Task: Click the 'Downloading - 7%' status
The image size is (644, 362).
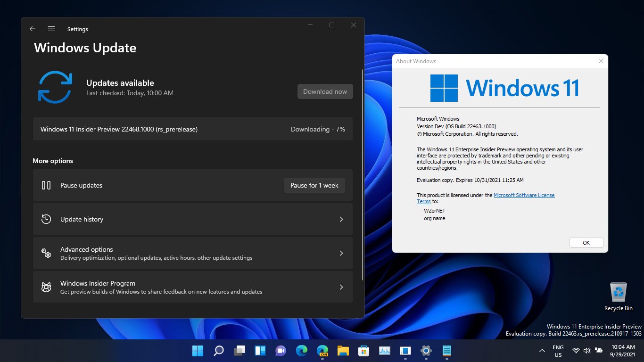Action: tap(318, 129)
